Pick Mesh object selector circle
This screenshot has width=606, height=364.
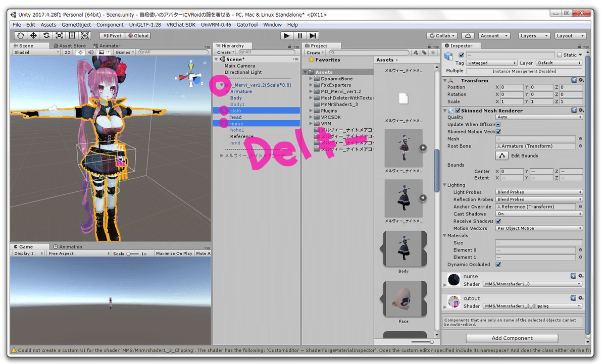pyautogui.click(x=580, y=139)
